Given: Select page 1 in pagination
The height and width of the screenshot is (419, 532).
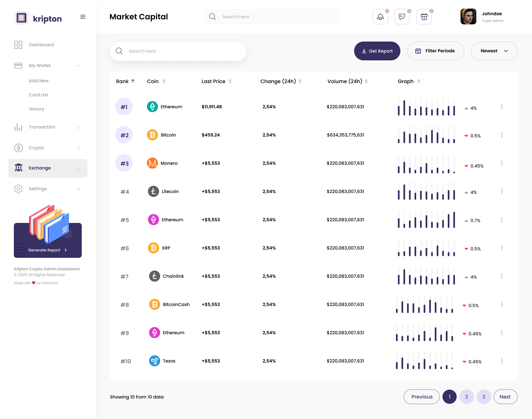Looking at the screenshot, I should click(449, 397).
